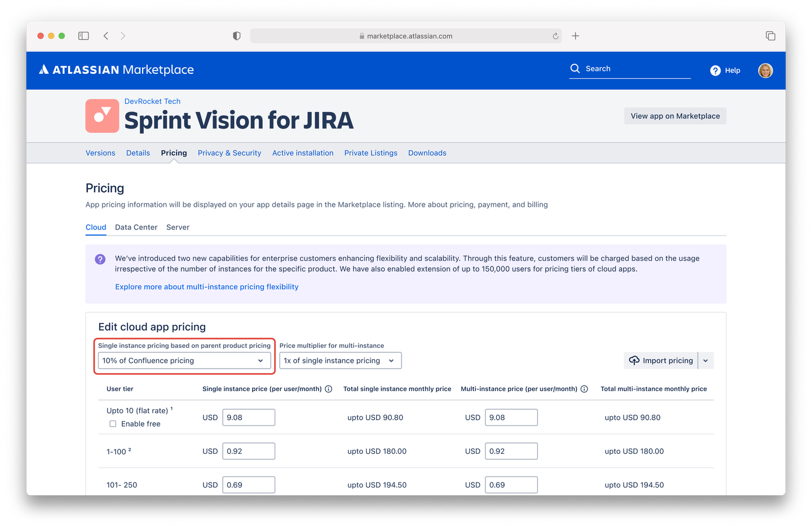Click the info icon in the purple notice banner

[x=100, y=259]
